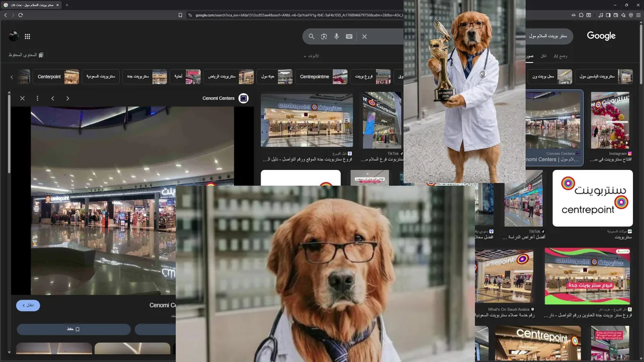The width and height of the screenshot is (644, 362).
Task: Open the saved content bookmark link
Action: click(26, 55)
